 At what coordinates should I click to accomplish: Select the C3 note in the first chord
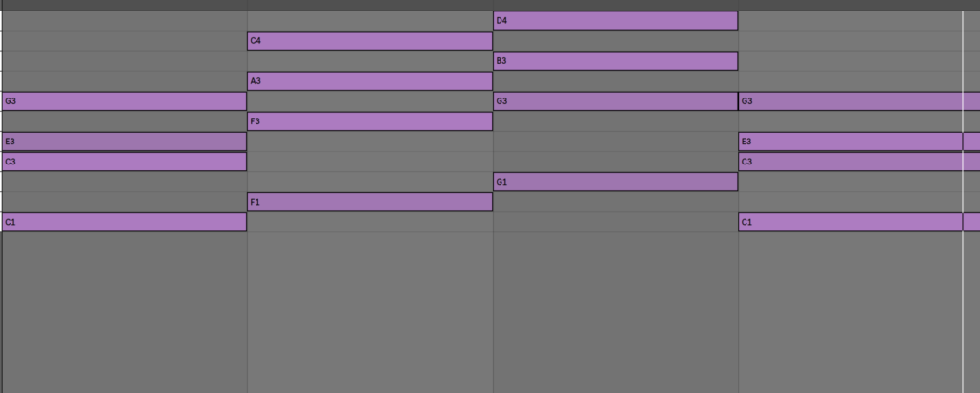coord(123,162)
